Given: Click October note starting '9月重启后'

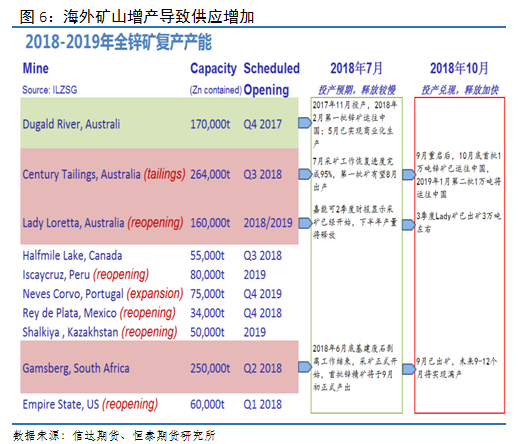Looking at the screenshot, I should [459, 175].
